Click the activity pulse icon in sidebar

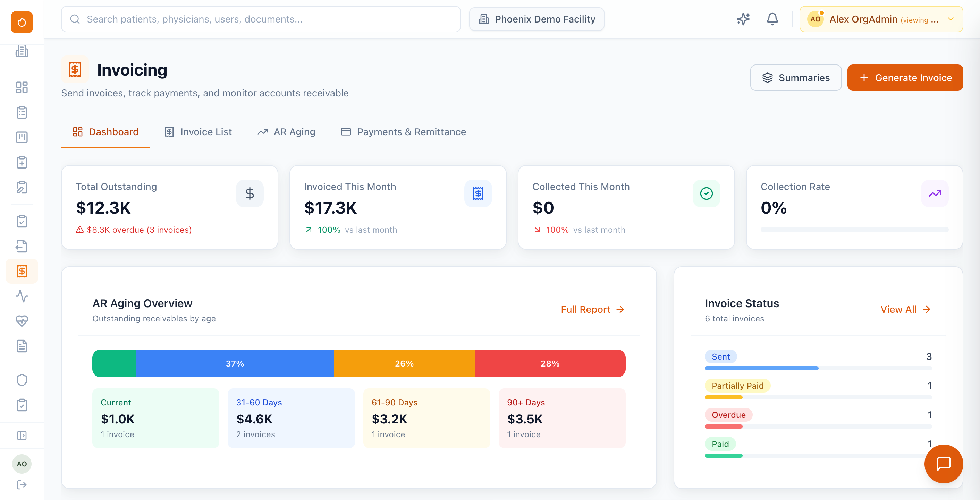coord(22,296)
